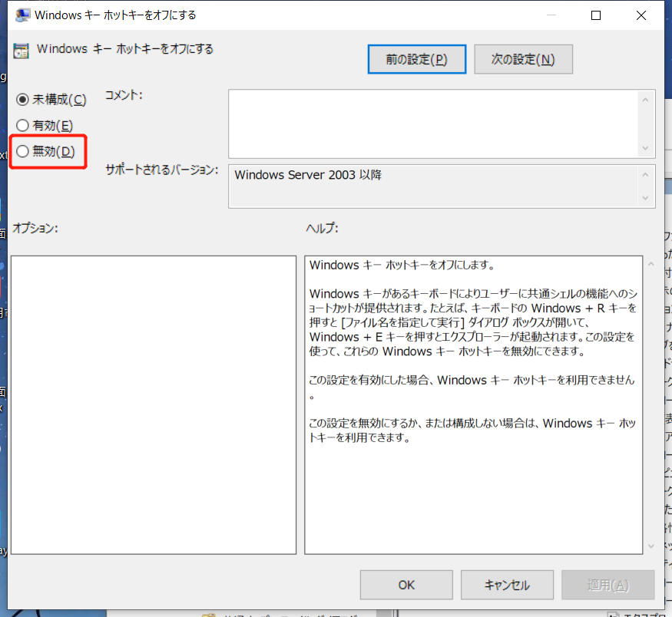Select the 有効(E) radio button
672x617 pixels.
[22, 125]
